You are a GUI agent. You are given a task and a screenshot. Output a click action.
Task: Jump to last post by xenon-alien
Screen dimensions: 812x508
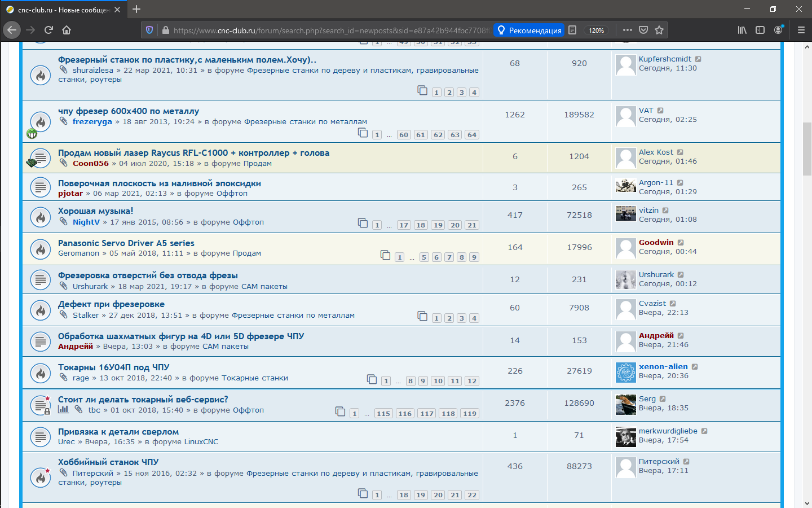coord(695,367)
